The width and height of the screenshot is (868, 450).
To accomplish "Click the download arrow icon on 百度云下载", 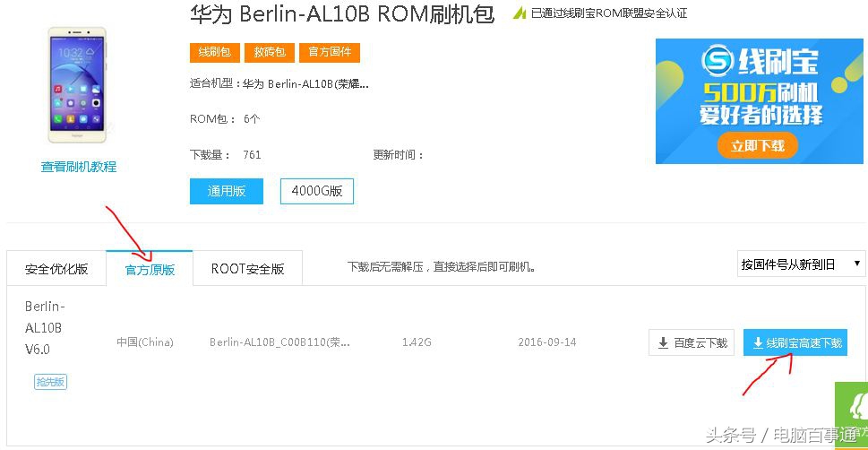I will 663,343.
